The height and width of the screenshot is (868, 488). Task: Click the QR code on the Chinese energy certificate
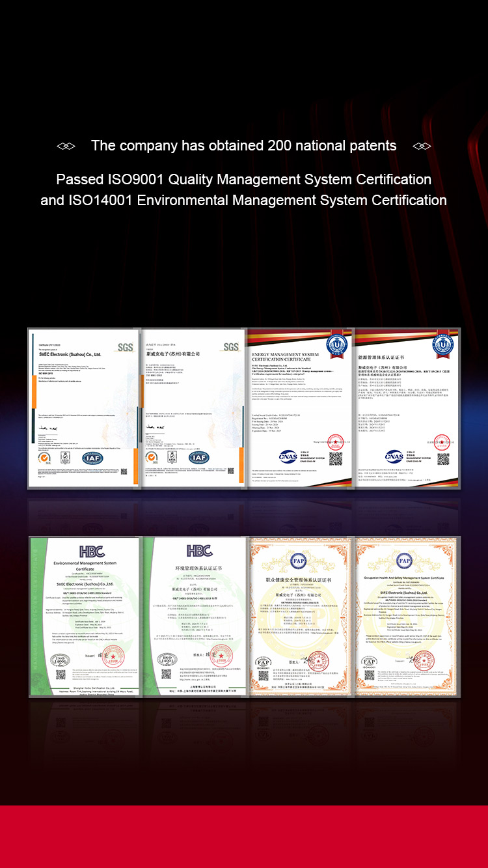[x=443, y=458]
